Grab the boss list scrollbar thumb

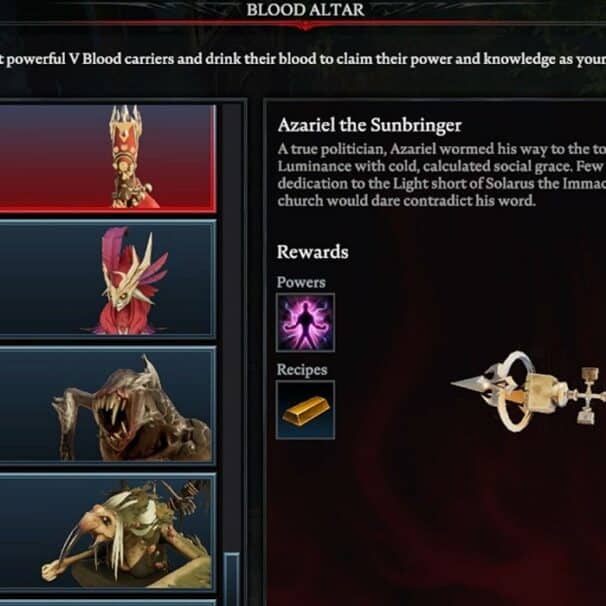pos(232,579)
